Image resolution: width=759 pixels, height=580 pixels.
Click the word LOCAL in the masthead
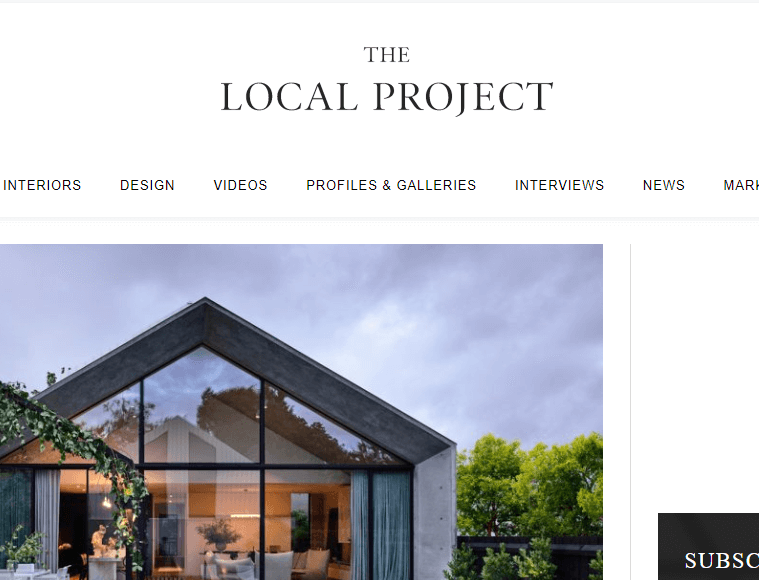pyautogui.click(x=289, y=97)
